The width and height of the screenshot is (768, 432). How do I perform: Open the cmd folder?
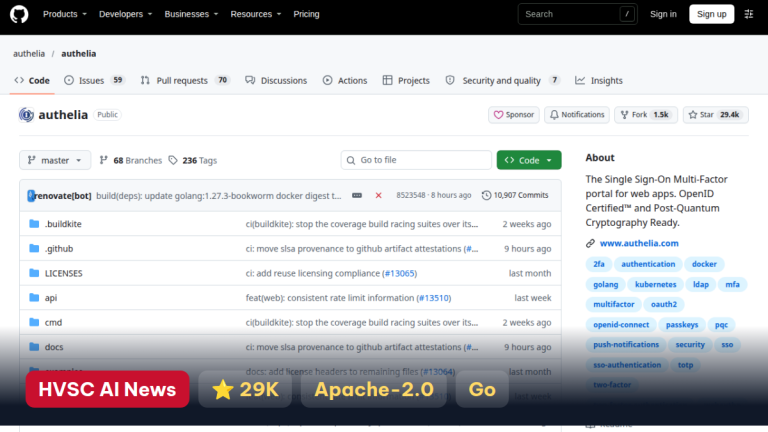pos(53,322)
